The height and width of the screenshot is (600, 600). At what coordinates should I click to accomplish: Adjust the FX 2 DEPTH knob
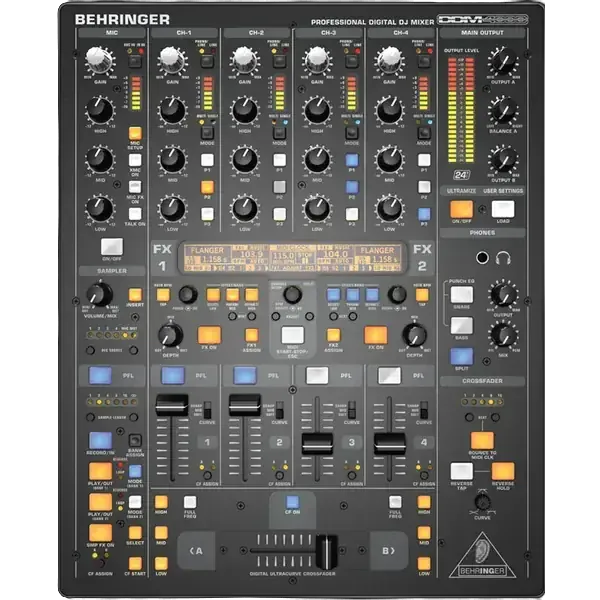[x=414, y=335]
